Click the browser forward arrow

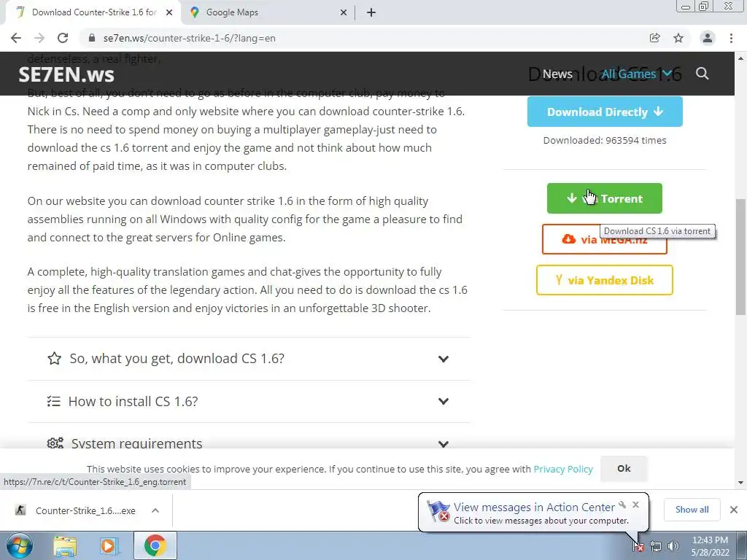39,38
